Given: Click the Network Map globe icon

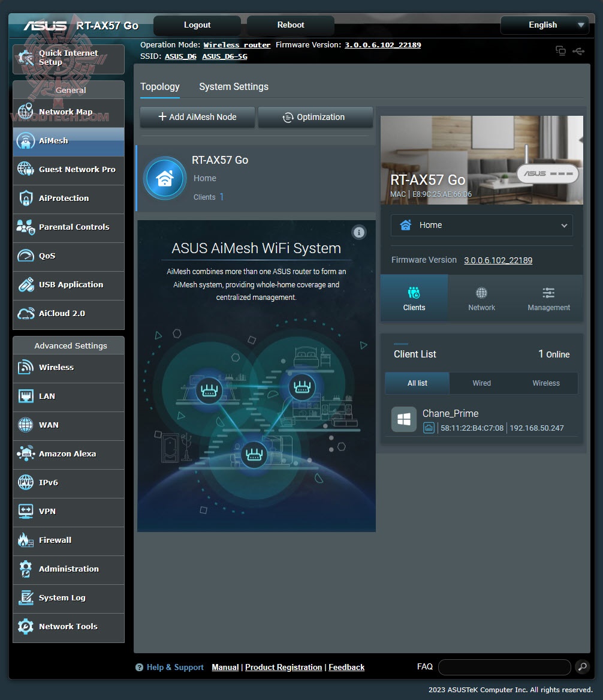Looking at the screenshot, I should (x=25, y=112).
